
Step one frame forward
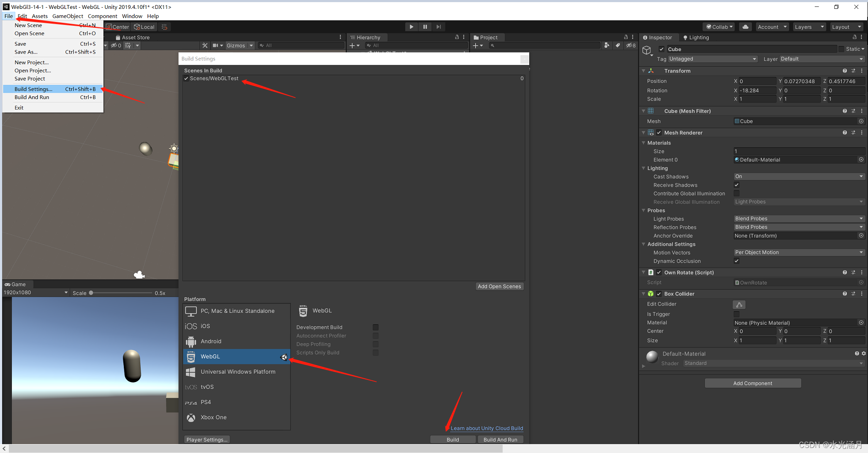[x=438, y=27]
